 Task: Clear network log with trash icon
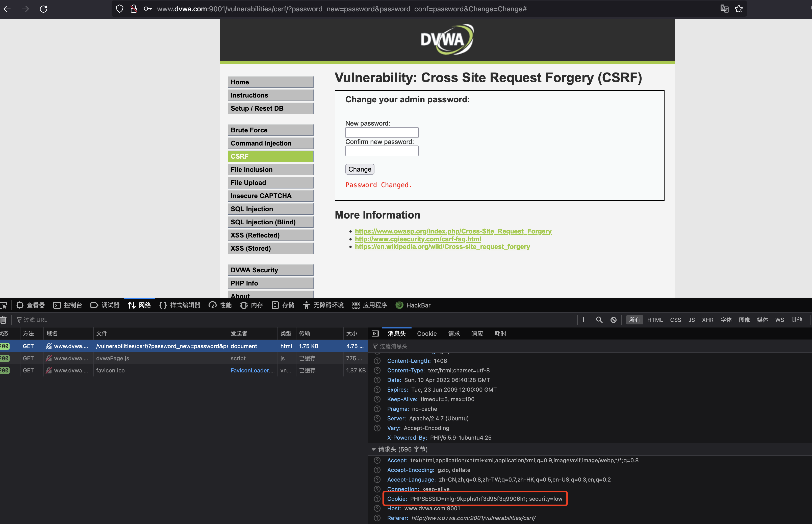coord(3,320)
